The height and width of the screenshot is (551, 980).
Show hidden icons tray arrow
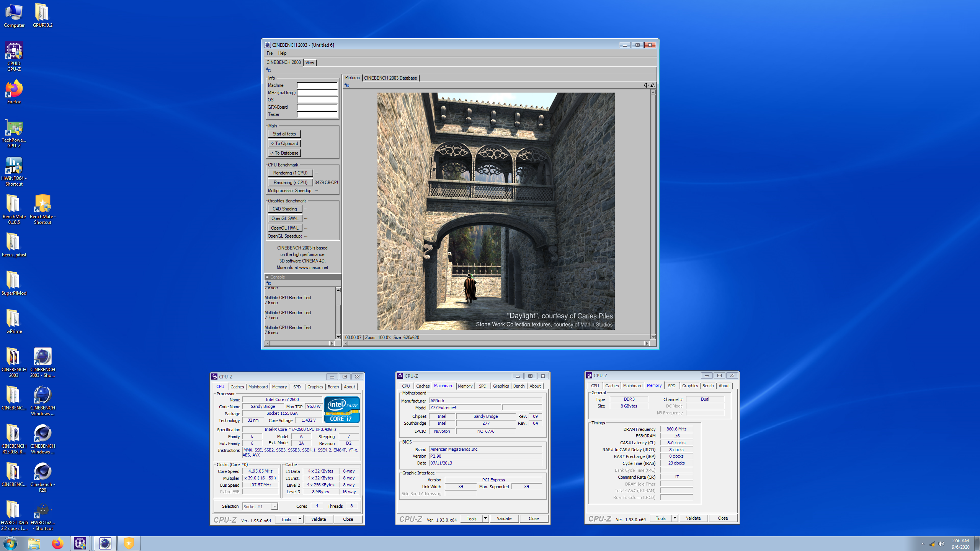pos(923,544)
